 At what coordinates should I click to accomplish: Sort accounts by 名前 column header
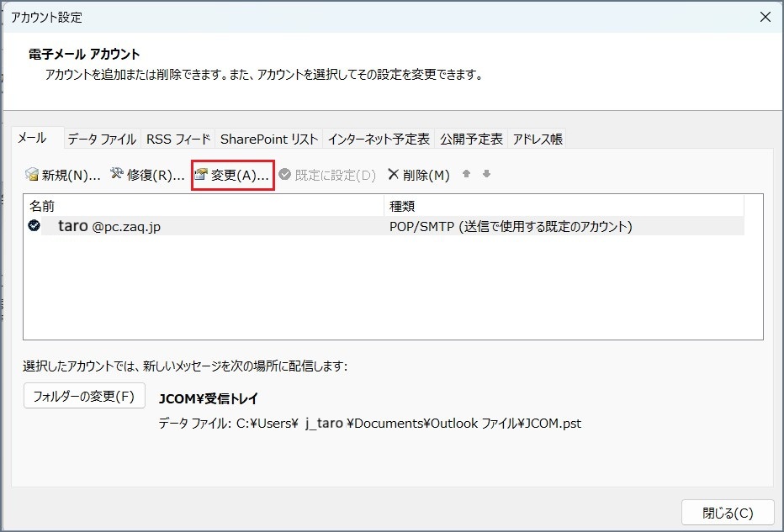202,206
